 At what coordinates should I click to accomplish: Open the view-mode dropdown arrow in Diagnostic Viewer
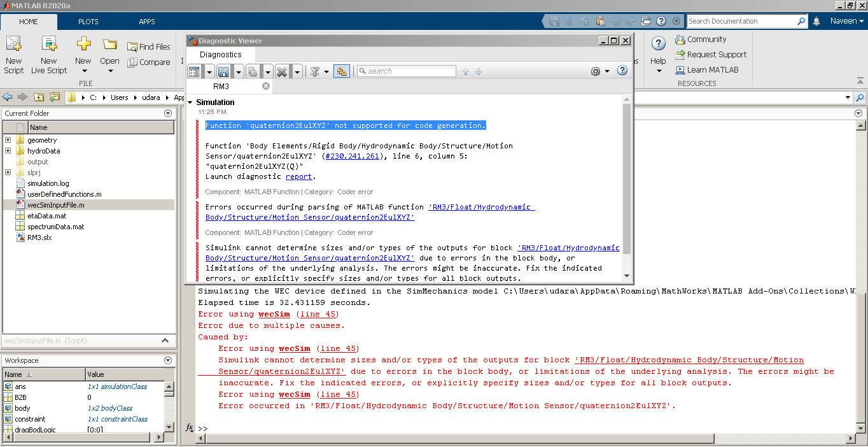[209, 71]
